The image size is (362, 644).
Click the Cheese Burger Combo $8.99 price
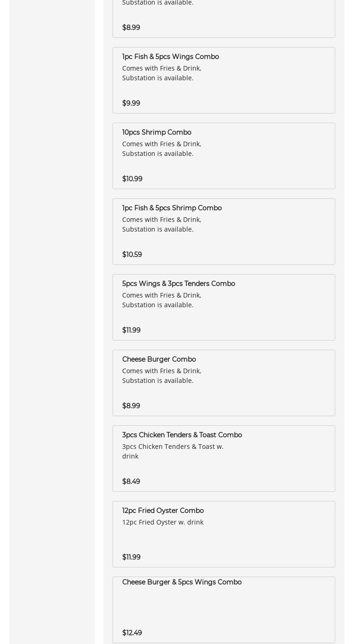(x=131, y=406)
